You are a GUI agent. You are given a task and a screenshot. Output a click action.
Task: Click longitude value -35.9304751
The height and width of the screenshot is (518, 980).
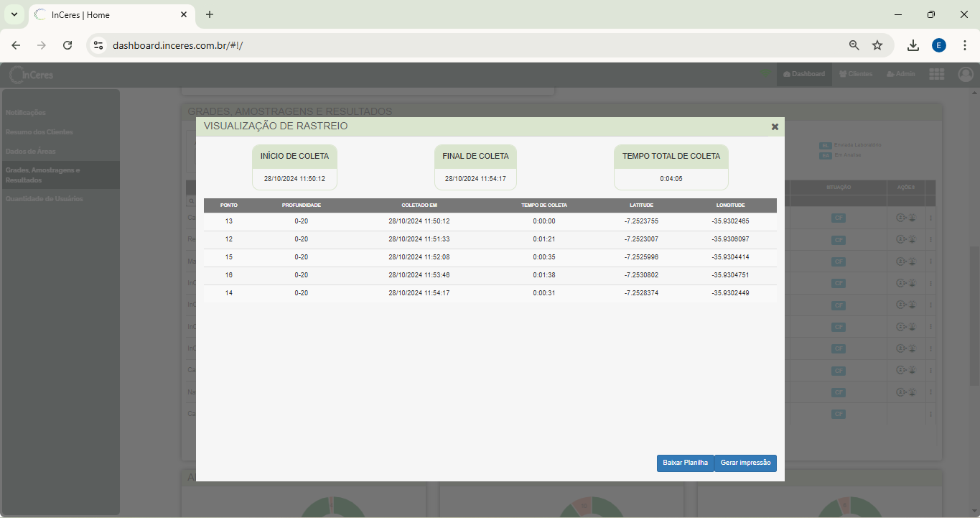731,275
